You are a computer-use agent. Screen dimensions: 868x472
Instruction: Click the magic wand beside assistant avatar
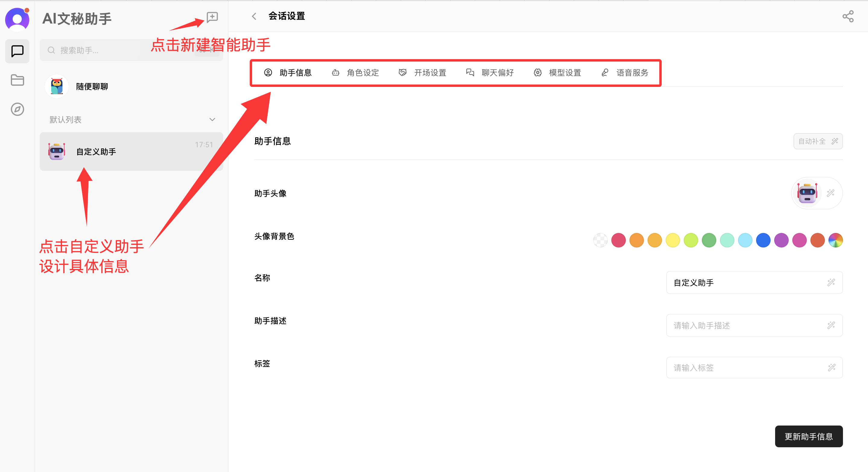[x=831, y=193]
